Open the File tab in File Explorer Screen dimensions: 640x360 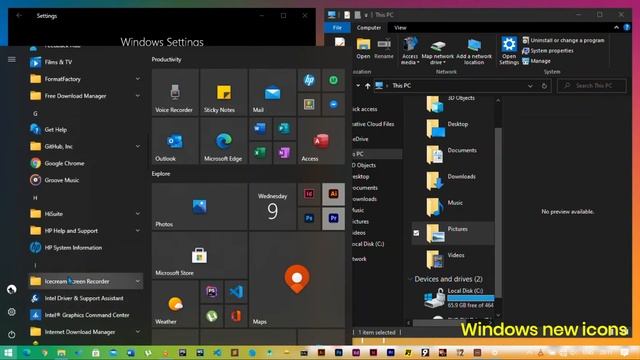point(337,28)
